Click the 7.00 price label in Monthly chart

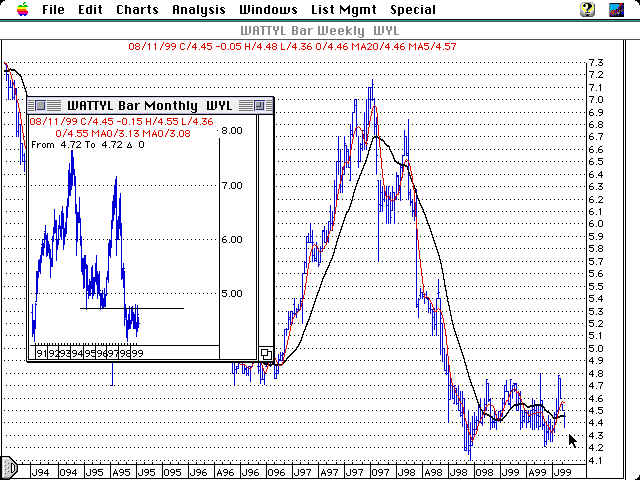(232, 186)
